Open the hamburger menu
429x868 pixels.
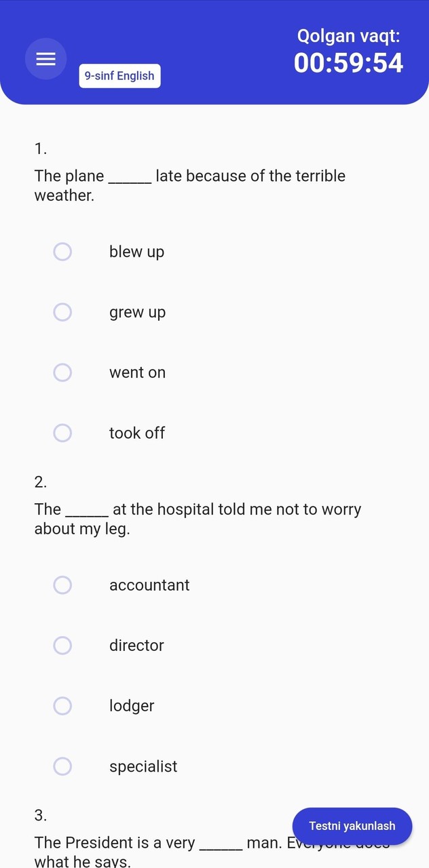[x=45, y=59]
